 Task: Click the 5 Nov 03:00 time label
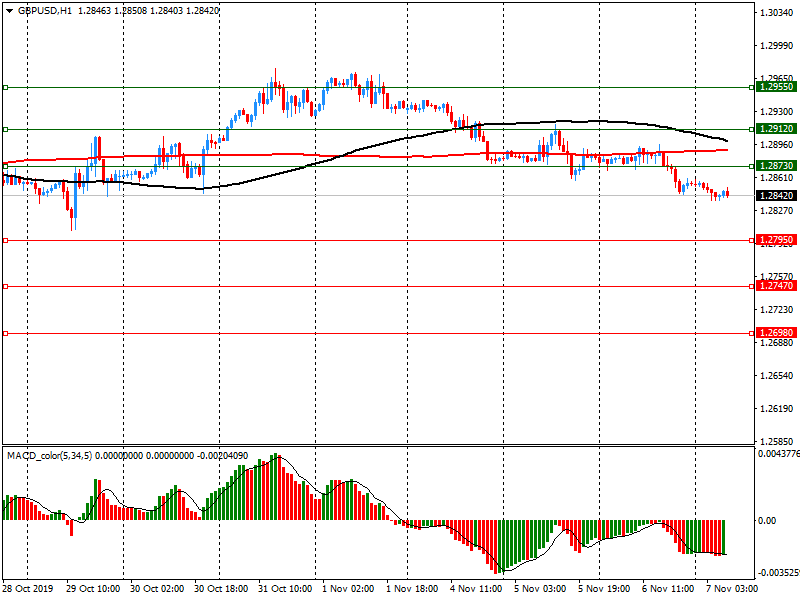coord(540,590)
